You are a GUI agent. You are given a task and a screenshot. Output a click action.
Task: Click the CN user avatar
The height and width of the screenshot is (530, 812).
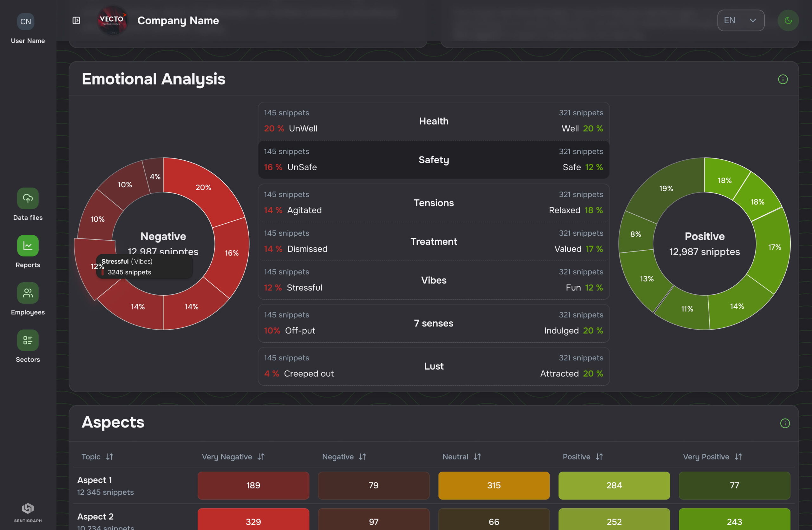coord(26,22)
